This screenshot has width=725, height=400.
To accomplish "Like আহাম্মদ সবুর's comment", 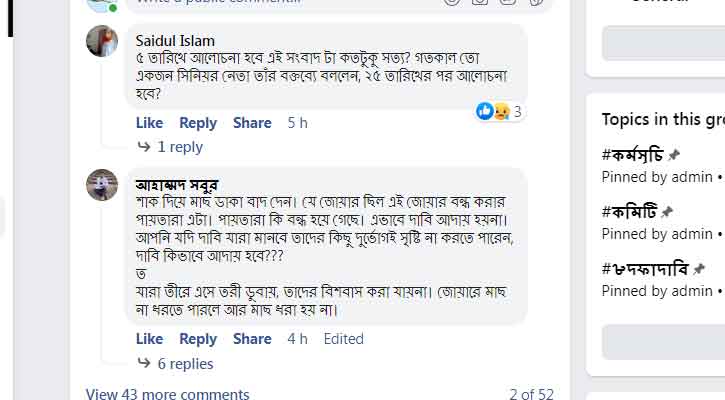I will (149, 339).
